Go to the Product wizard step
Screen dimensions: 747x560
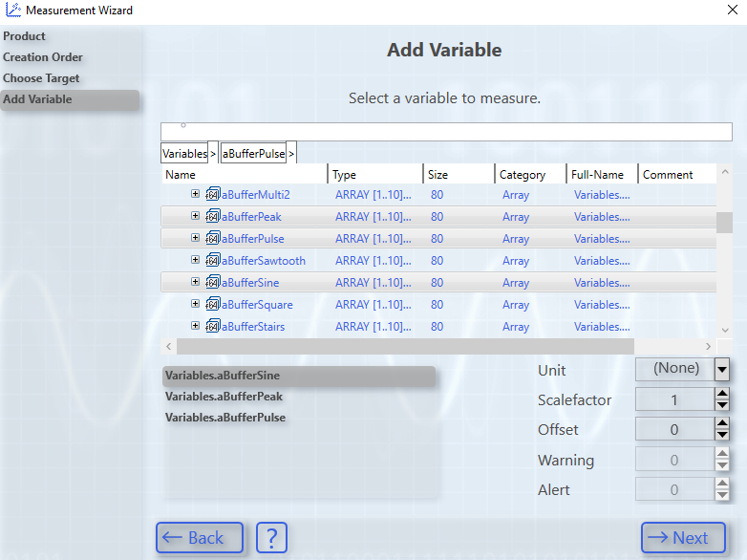tap(24, 36)
